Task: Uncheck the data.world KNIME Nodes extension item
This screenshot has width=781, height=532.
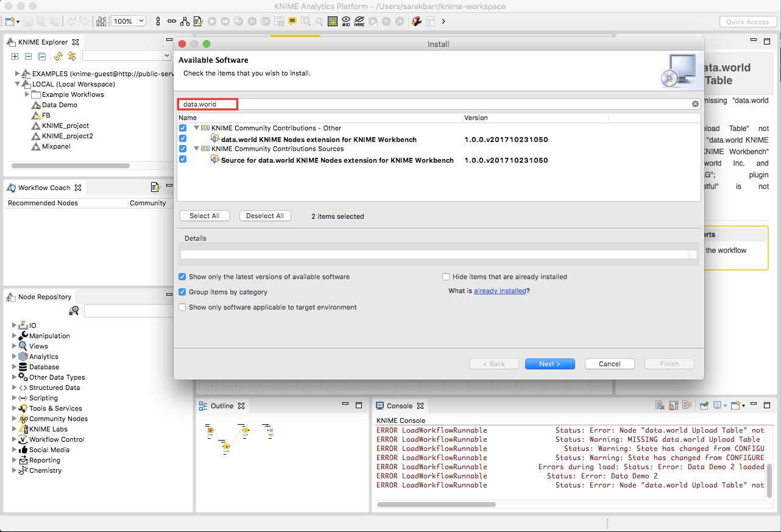Action: 182,138
